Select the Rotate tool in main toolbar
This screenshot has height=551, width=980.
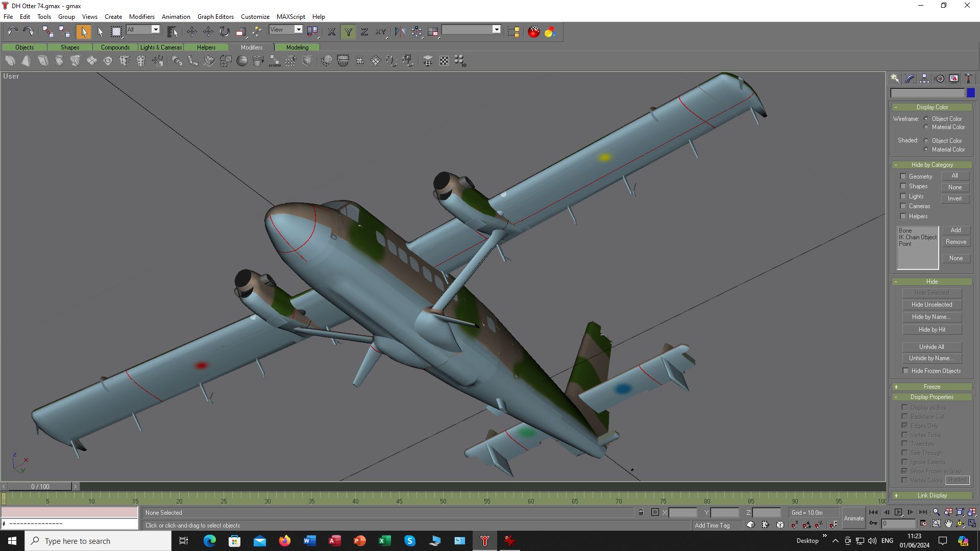click(225, 32)
